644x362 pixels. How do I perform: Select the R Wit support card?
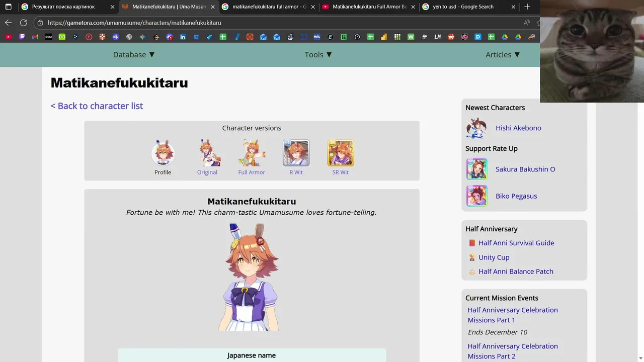point(296,157)
